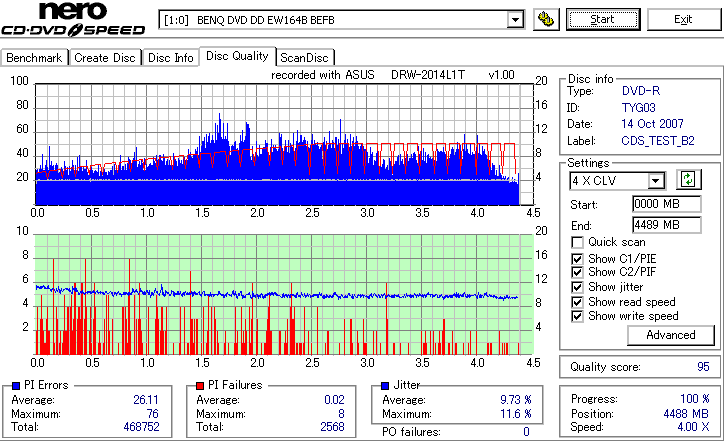This screenshot has width=724, height=441.
Task: Click the Quality score value 95
Action: (x=703, y=367)
